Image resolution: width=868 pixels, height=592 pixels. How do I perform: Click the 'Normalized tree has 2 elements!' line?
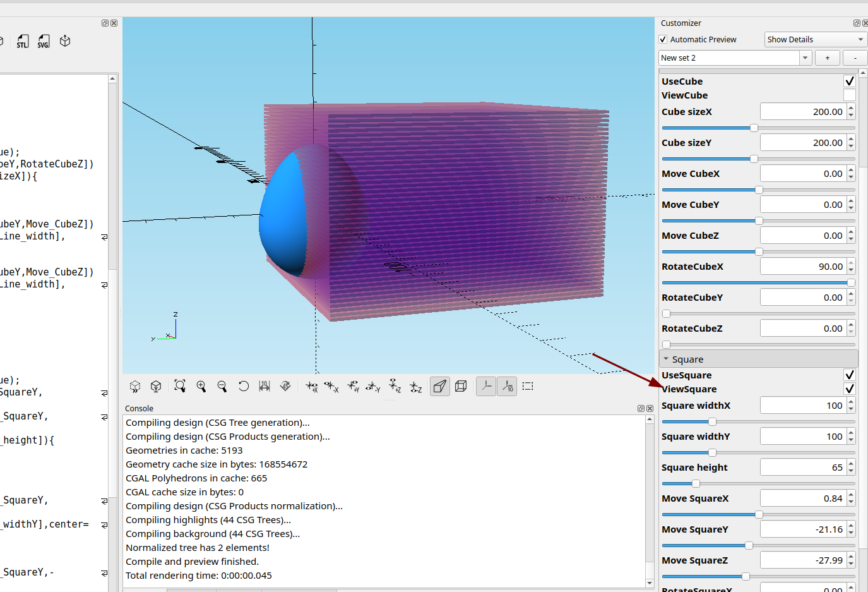coord(198,548)
